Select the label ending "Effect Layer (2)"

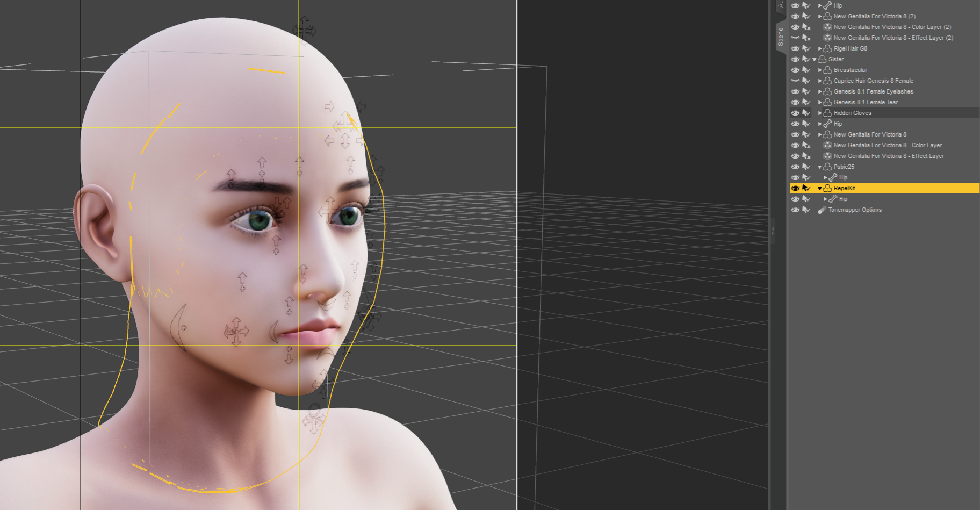(893, 38)
